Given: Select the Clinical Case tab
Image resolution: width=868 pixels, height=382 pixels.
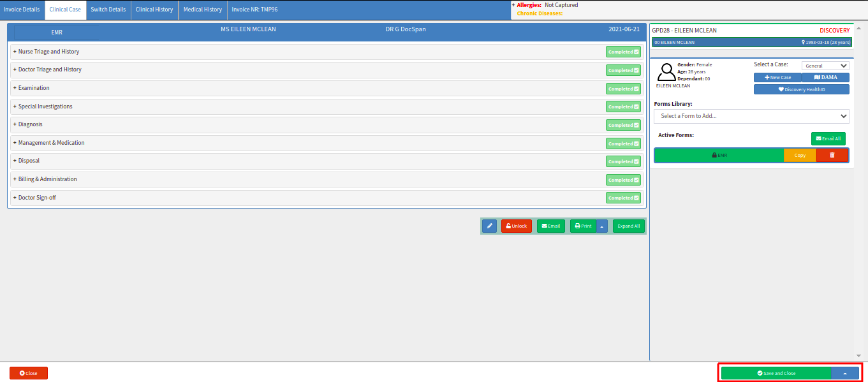Looking at the screenshot, I should [x=65, y=10].
